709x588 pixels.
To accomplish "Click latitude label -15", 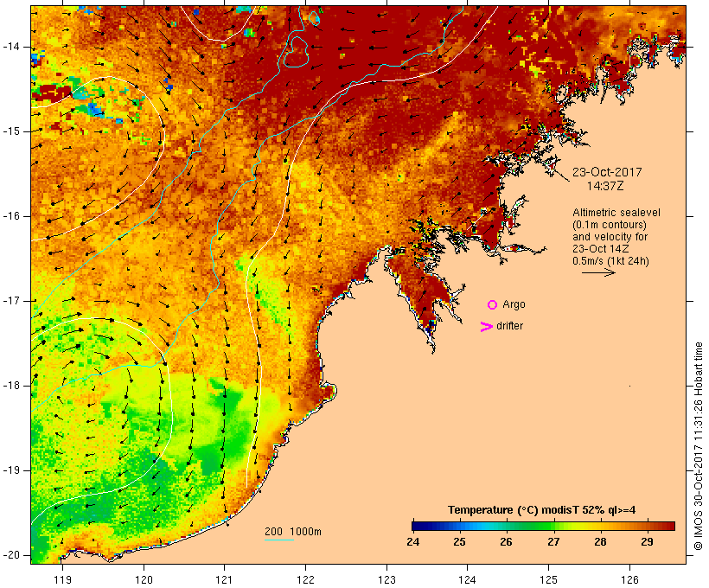I will [11, 131].
